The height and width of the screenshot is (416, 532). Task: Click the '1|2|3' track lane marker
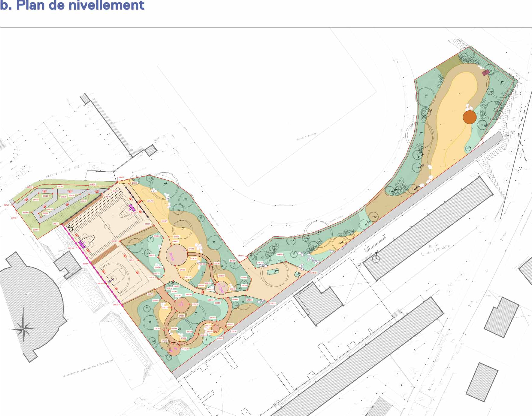pyautogui.click(x=70, y=228)
